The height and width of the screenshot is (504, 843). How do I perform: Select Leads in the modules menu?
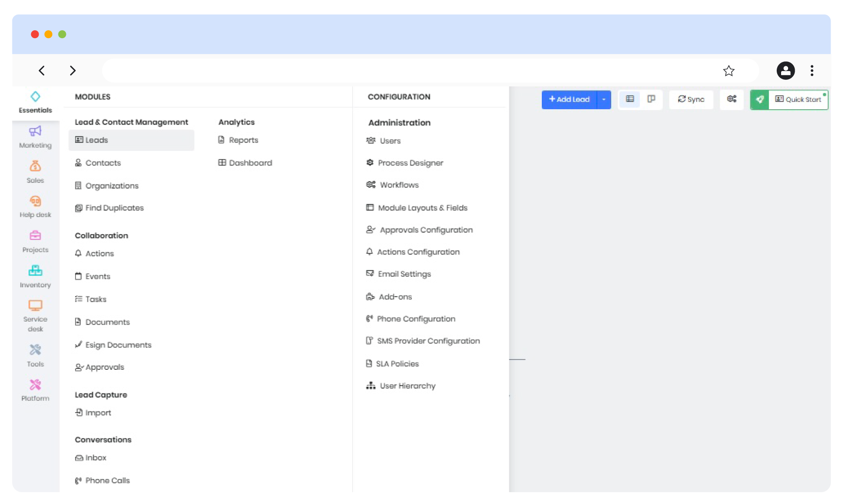pos(97,140)
